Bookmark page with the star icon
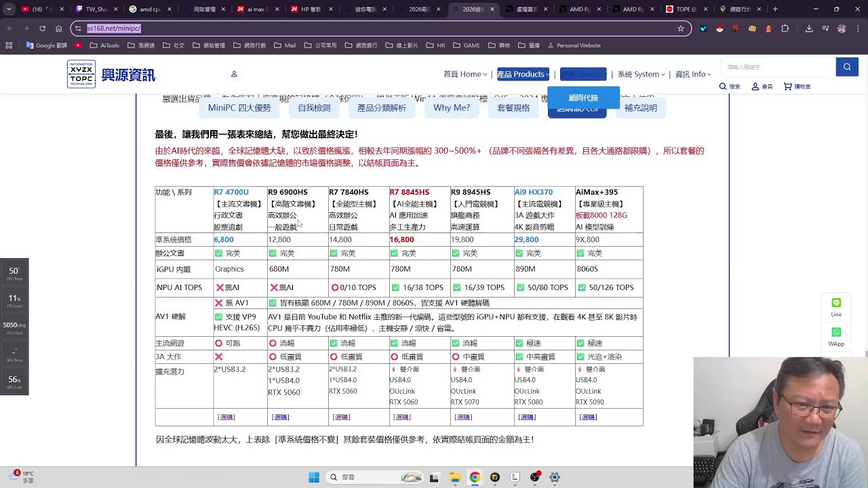The width and height of the screenshot is (868, 488). (x=680, y=28)
